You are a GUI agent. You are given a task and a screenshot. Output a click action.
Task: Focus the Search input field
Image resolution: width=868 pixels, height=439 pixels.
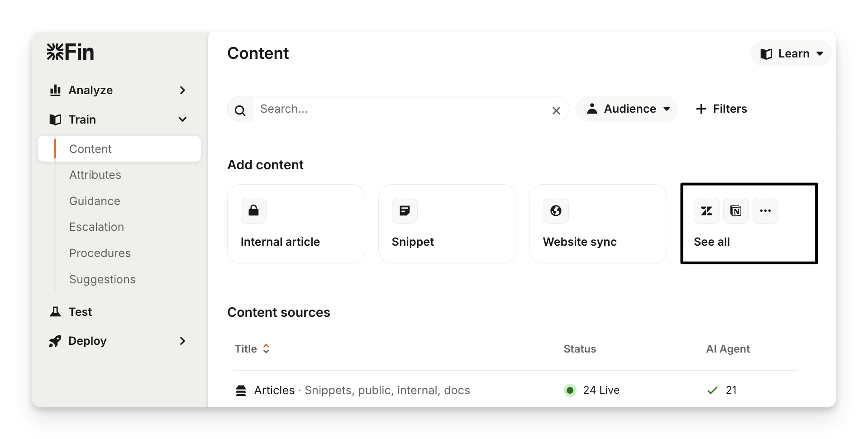tap(398, 109)
